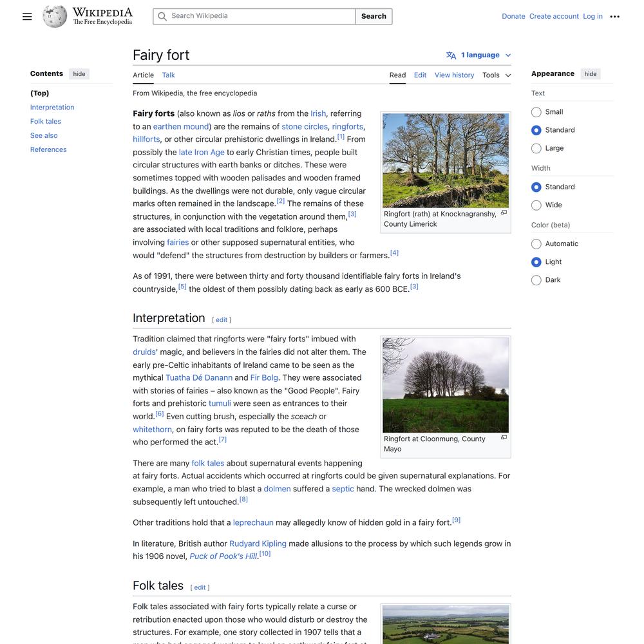Click the Log in link

click(x=592, y=17)
